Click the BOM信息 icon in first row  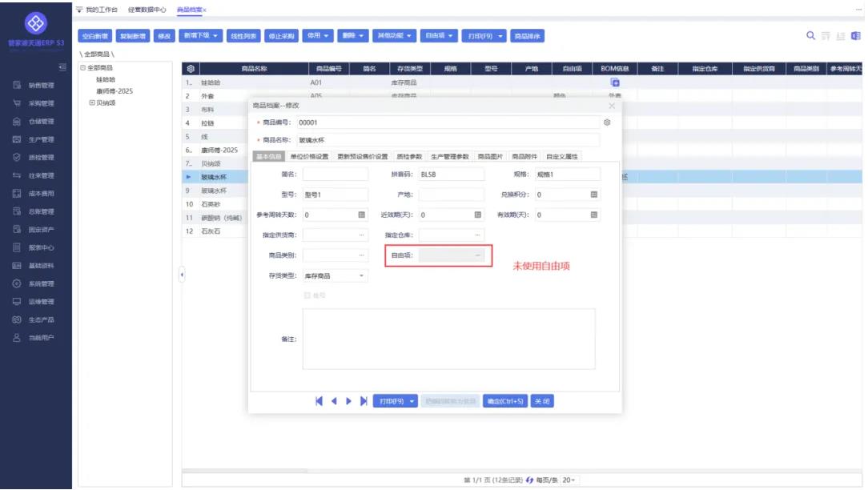click(x=615, y=82)
